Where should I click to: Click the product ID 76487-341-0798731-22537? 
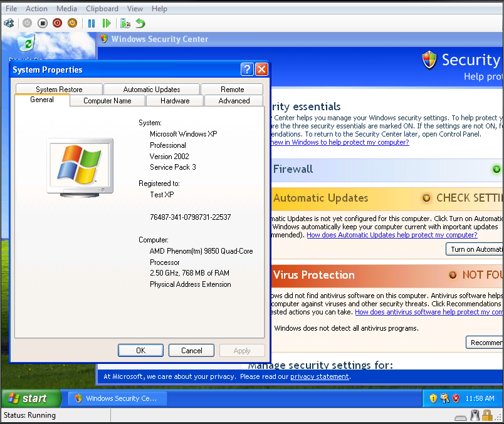[191, 217]
